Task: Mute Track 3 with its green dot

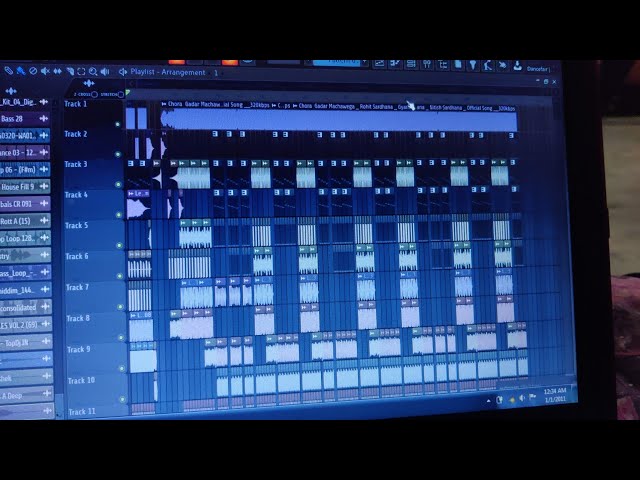Action: [118, 184]
